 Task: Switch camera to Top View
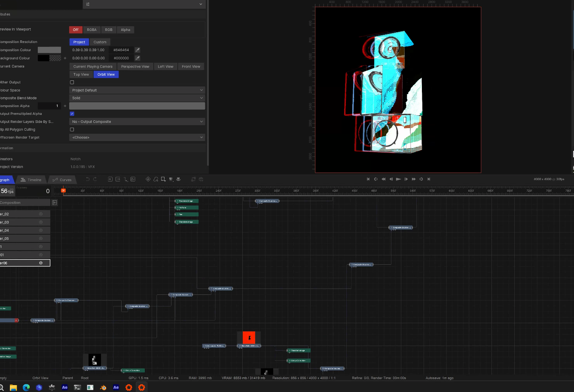click(x=81, y=74)
